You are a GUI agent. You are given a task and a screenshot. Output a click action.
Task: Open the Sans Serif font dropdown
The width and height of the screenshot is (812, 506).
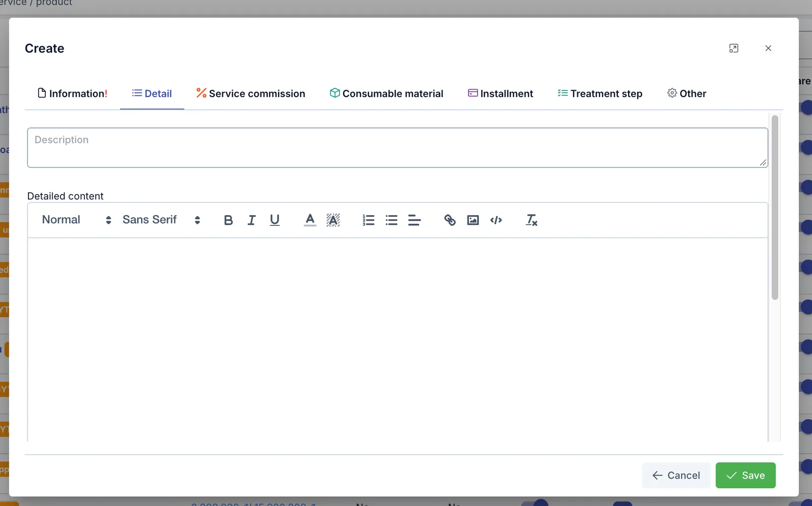click(161, 220)
